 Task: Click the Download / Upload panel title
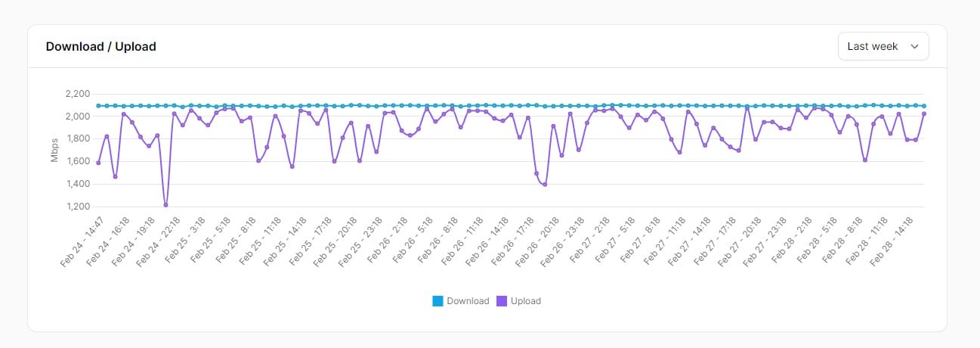coord(100,46)
